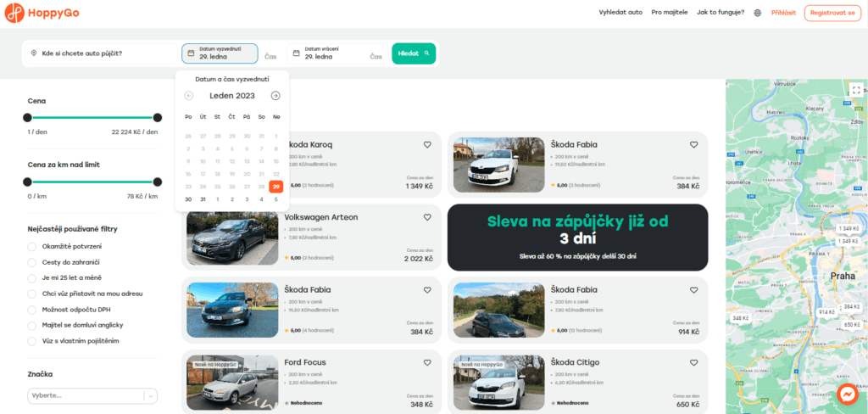Screen dimensions: 868x414
Task: Enable Vůz s vlastním pojištěním filter
Action: coord(31,341)
